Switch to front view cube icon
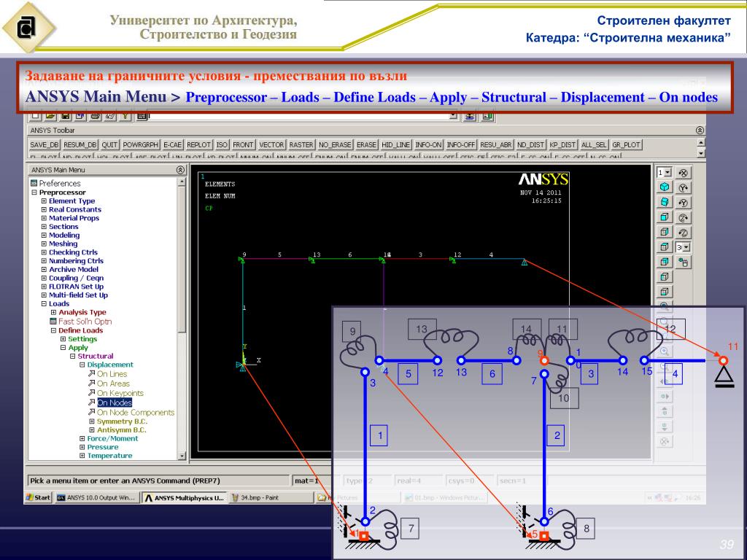 click(665, 217)
